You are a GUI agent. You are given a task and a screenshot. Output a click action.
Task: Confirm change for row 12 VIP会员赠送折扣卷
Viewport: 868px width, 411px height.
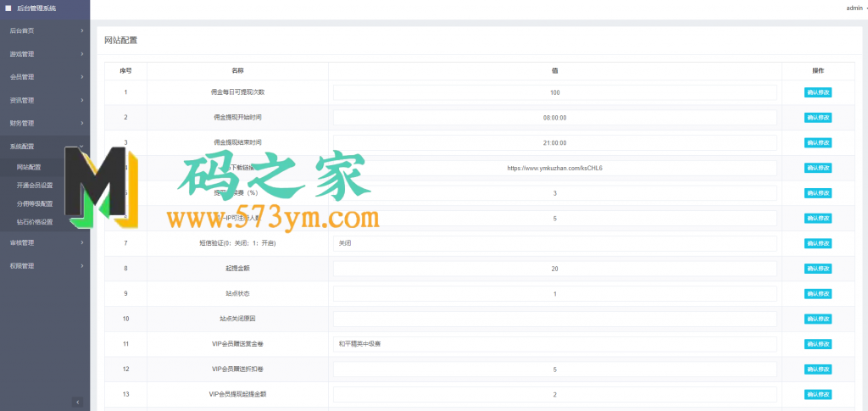pos(818,369)
